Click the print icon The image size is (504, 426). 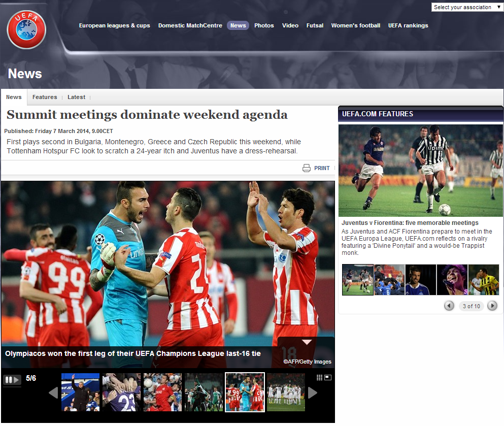pos(307,168)
